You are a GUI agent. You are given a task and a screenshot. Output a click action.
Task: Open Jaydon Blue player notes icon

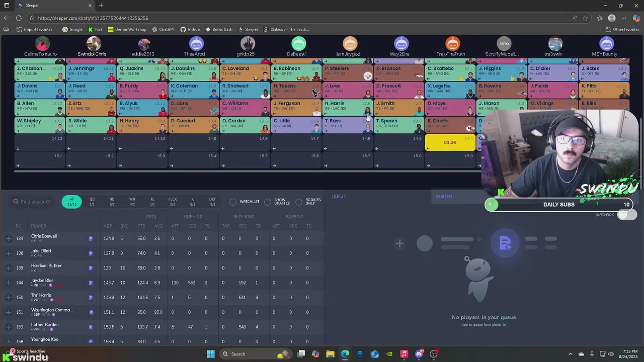click(x=91, y=283)
